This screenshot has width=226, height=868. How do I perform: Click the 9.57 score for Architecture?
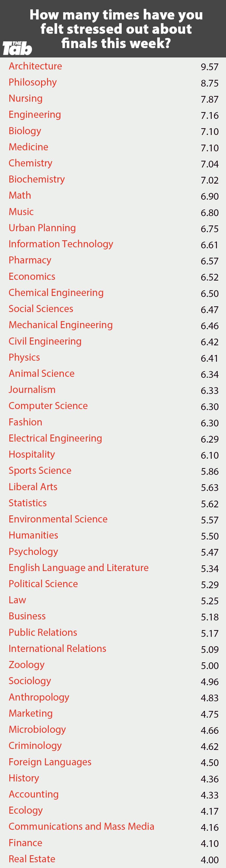[210, 67]
